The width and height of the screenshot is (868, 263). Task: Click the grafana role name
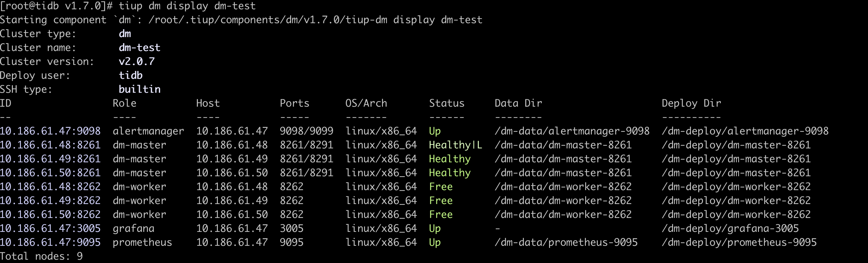coord(133,229)
